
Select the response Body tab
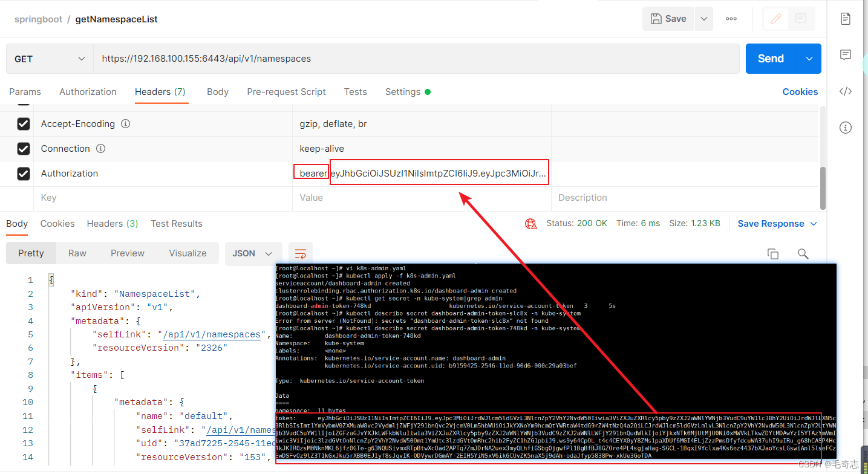click(17, 224)
